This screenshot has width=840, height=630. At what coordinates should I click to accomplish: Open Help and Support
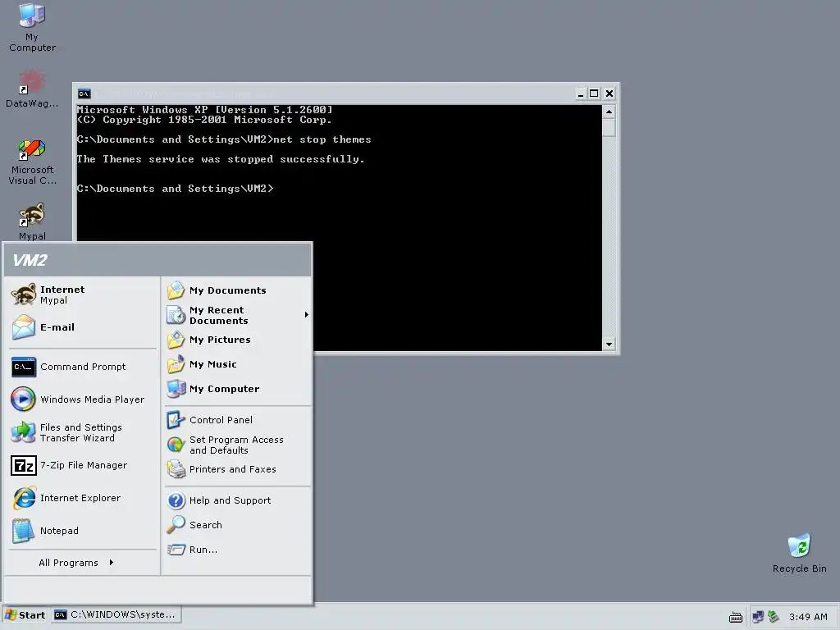point(237,500)
